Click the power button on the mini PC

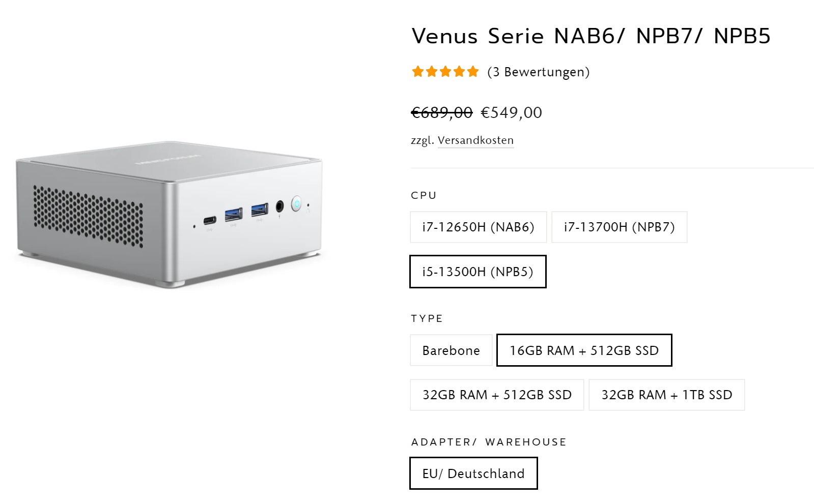click(x=296, y=204)
